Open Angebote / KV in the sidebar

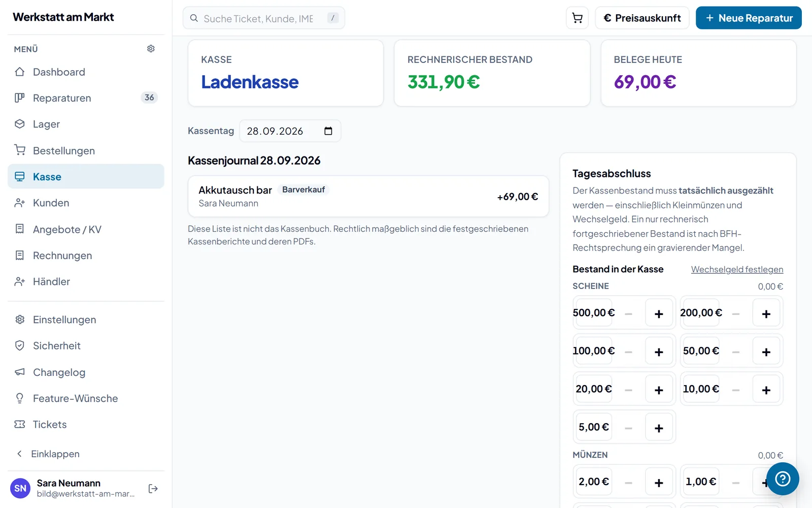click(86, 229)
